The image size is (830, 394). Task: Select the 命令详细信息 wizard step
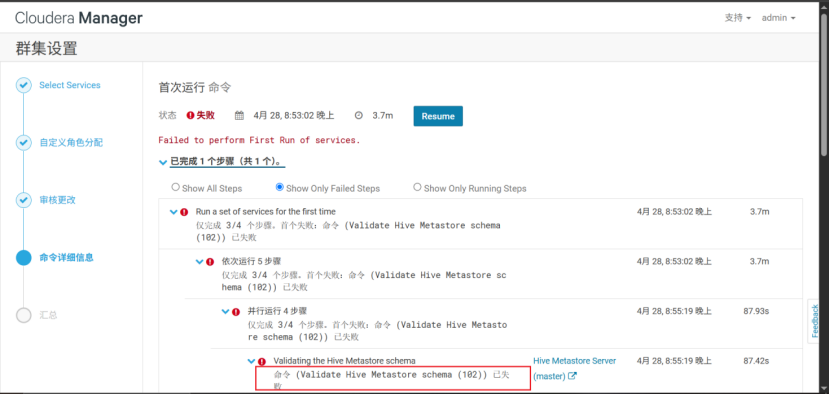[66, 258]
